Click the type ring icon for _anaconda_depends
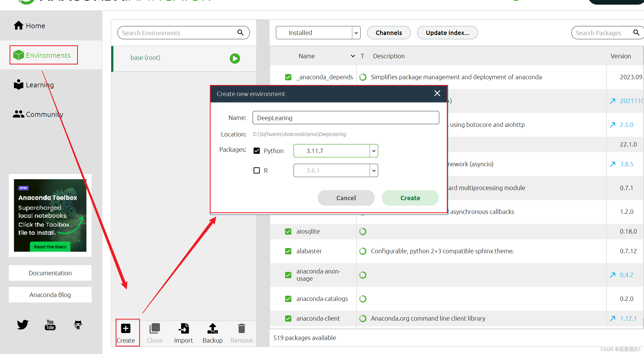Screen dimensions: 644x354 [363, 77]
